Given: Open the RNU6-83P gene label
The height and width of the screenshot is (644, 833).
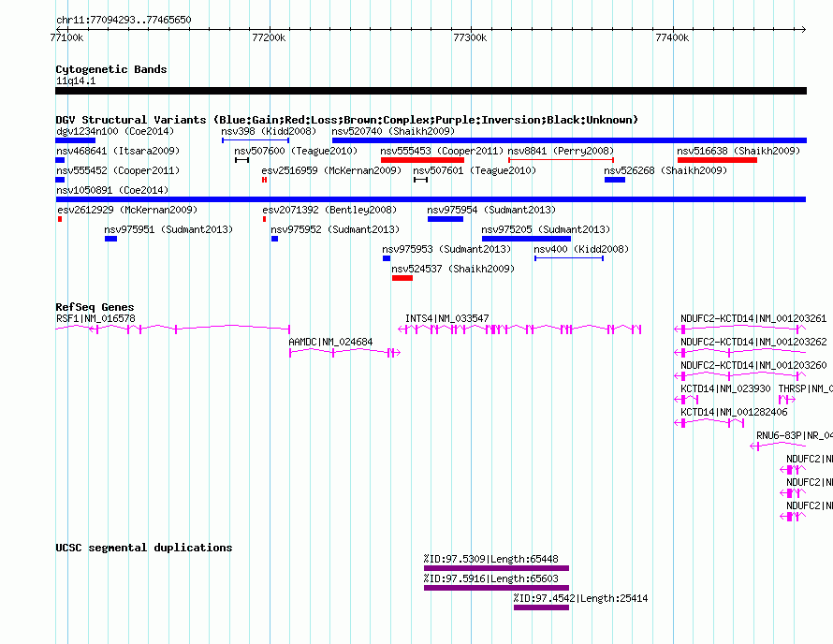Looking at the screenshot, I should [x=795, y=435].
